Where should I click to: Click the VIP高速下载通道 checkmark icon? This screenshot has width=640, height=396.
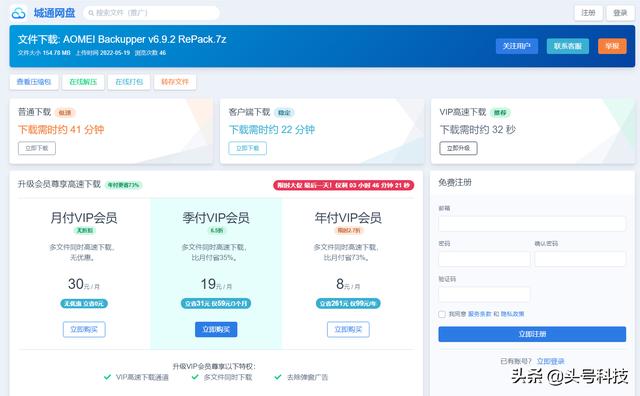click(107, 377)
